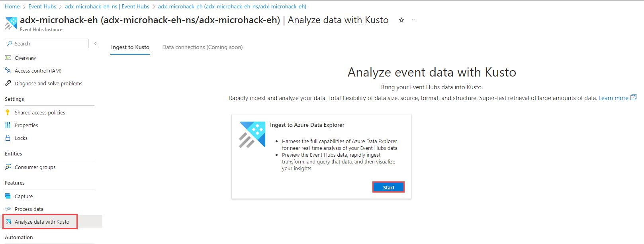Click the Diagnose and solve problems wrench icon
The width and height of the screenshot is (644, 244).
point(8,83)
